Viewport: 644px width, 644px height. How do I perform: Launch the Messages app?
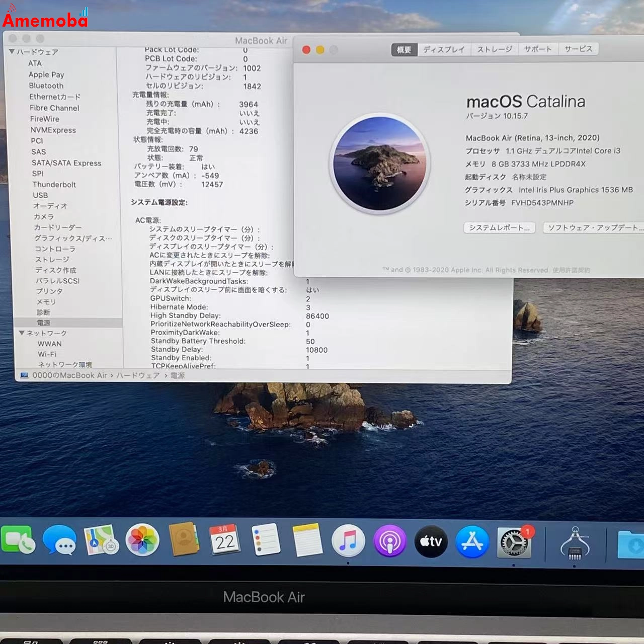[60, 541]
